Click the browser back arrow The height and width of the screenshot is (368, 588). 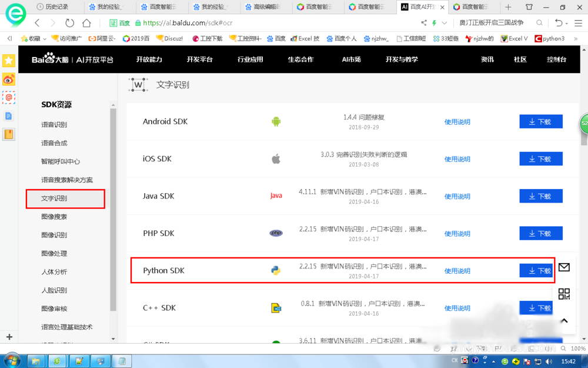click(37, 23)
